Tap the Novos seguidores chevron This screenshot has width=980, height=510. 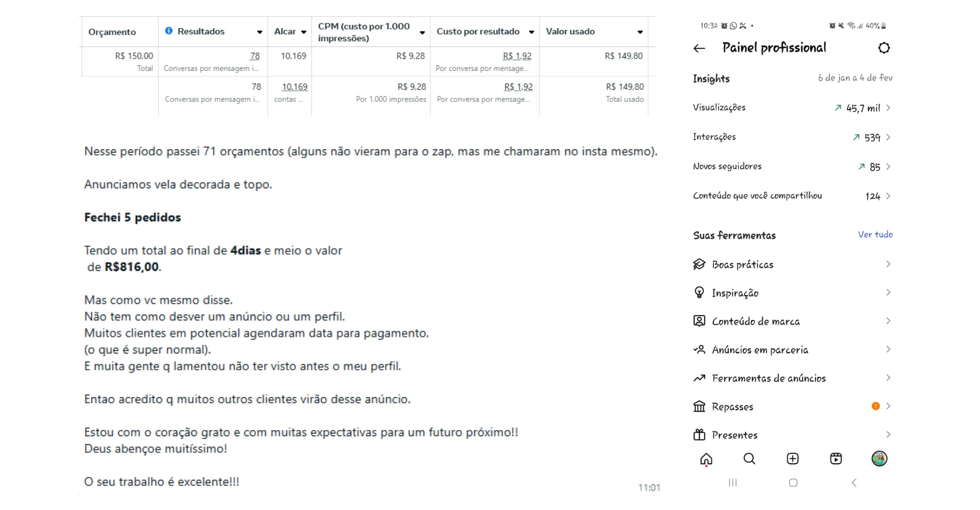[888, 167]
